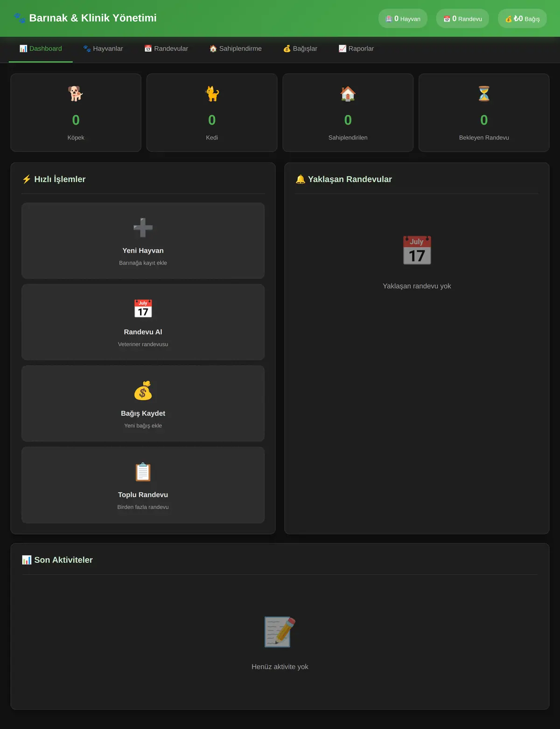560x729 pixels.
Task: Go to the Randevular tab
Action: pos(166,49)
